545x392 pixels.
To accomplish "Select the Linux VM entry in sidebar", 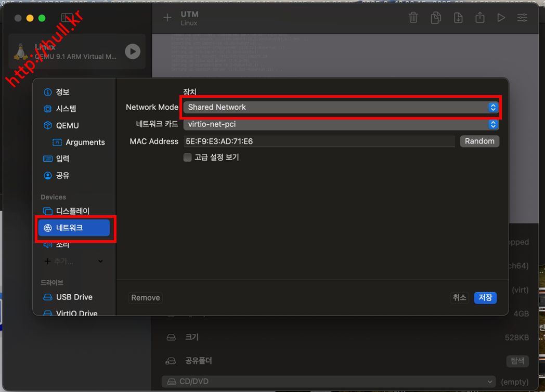I will (77, 51).
